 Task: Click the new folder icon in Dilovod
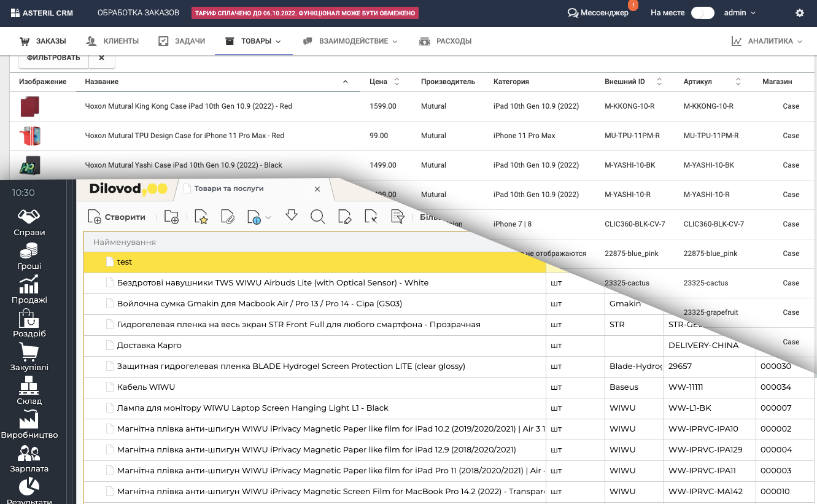[171, 217]
